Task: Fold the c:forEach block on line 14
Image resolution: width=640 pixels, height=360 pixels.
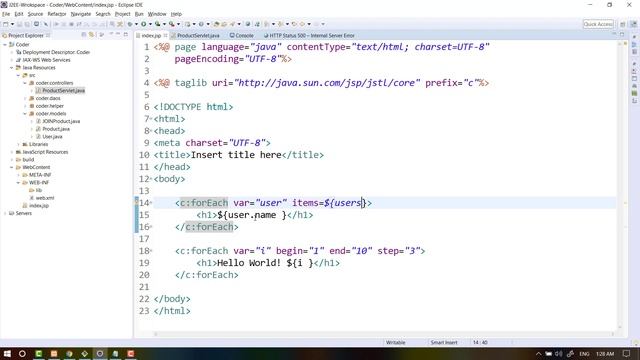Action: pyautogui.click(x=151, y=202)
